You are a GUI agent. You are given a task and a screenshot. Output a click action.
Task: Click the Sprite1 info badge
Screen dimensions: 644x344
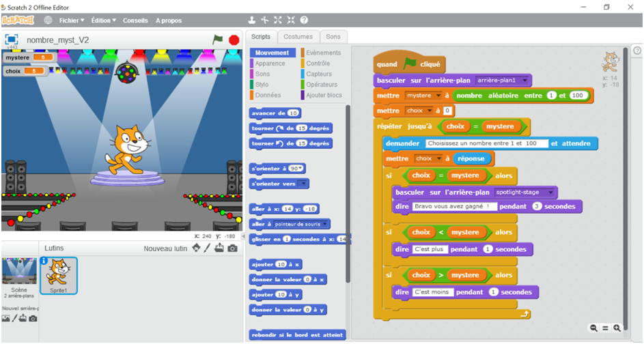pyautogui.click(x=45, y=261)
